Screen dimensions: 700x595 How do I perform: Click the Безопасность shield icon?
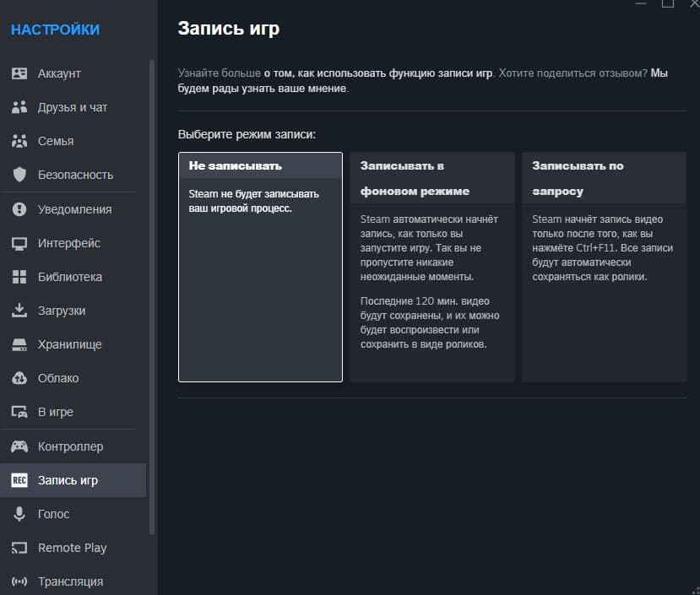pos(19,175)
